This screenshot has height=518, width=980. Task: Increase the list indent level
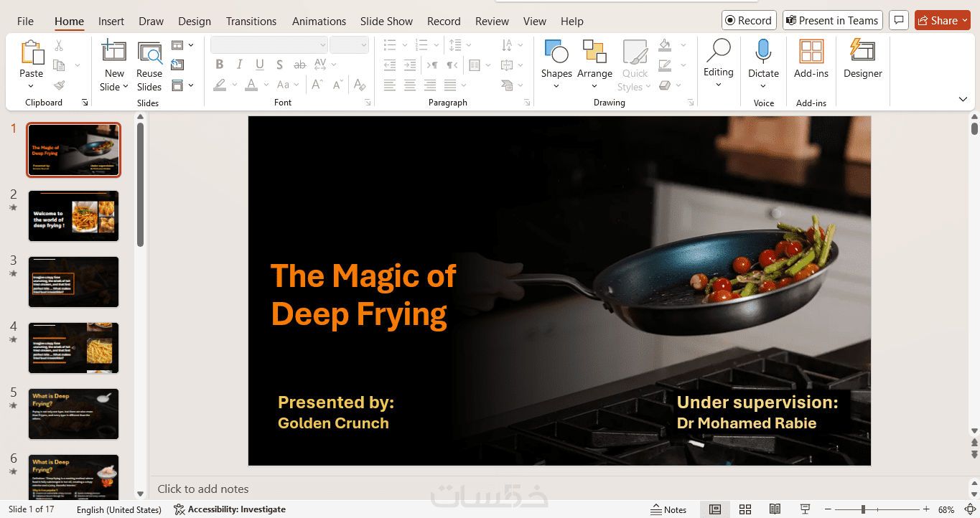tap(410, 65)
